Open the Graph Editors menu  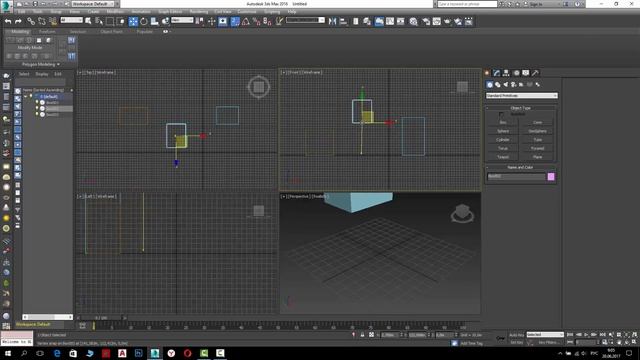point(170,12)
